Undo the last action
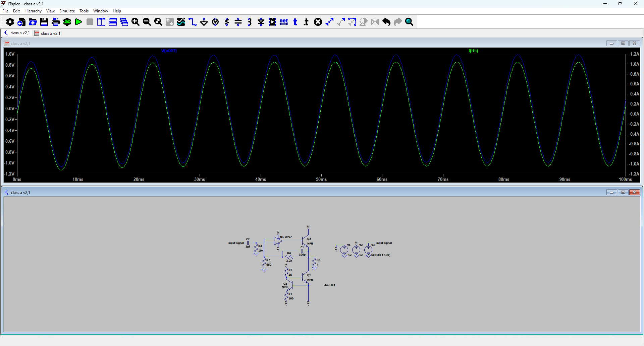 386,22
